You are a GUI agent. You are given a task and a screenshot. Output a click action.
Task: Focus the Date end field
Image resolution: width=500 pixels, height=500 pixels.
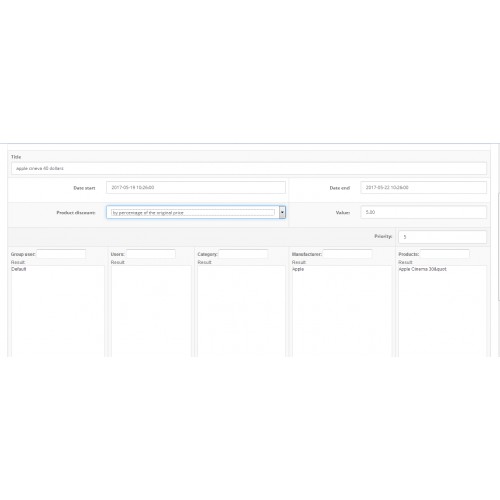pos(423,187)
